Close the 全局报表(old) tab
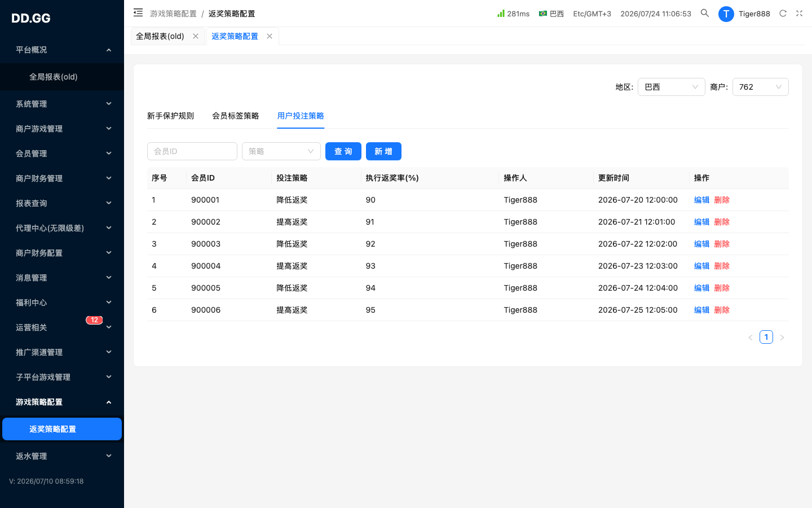This screenshot has height=508, width=812. pyautogui.click(x=196, y=36)
